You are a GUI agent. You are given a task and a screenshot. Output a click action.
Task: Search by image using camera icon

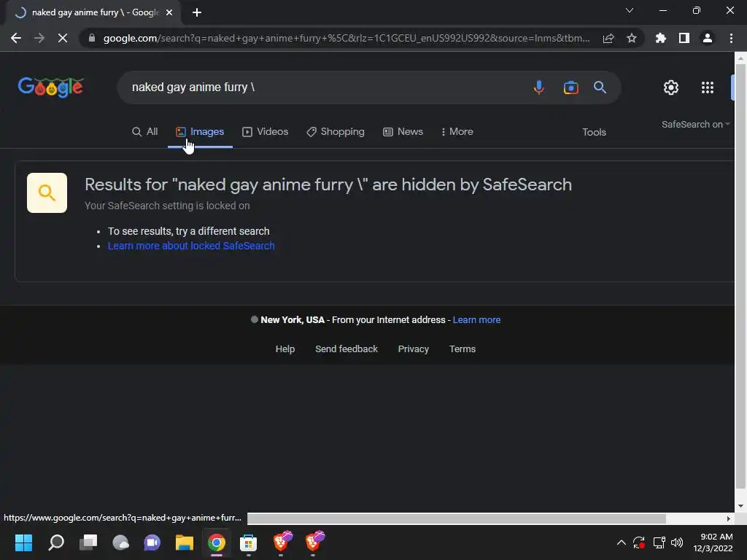[x=570, y=87]
